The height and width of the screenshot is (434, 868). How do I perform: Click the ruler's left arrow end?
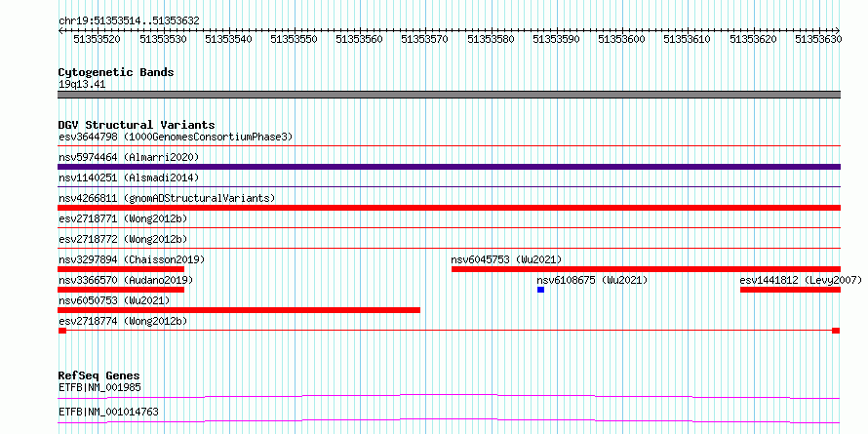[x=60, y=30]
